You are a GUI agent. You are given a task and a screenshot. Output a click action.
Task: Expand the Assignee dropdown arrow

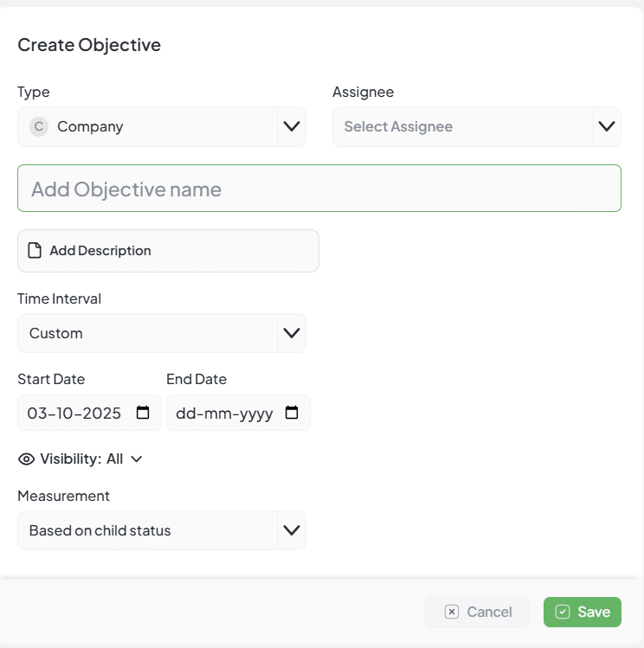(607, 126)
